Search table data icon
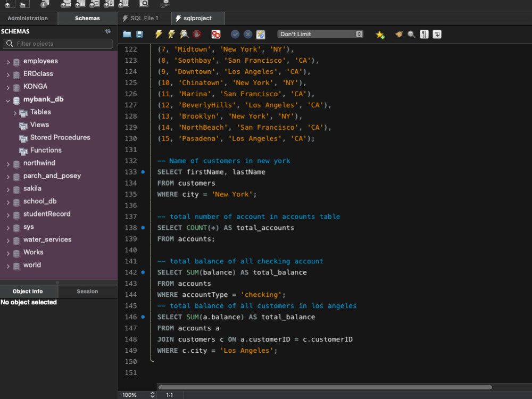 click(144, 4)
